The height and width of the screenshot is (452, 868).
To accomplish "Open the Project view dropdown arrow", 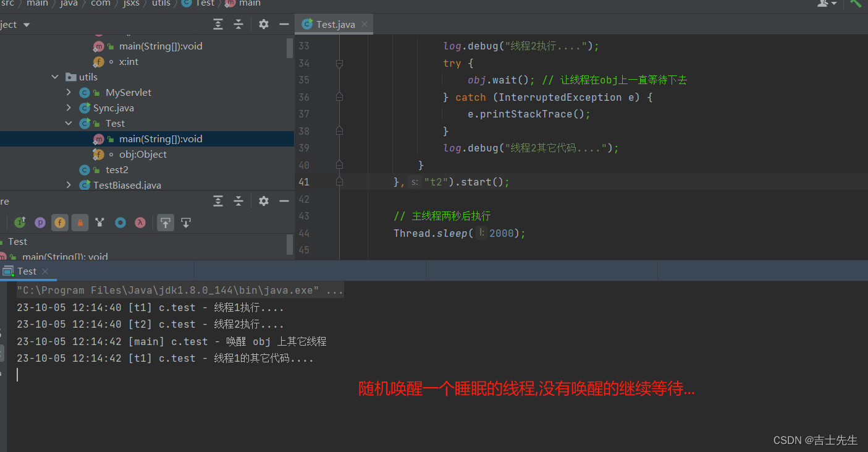I will click(26, 25).
